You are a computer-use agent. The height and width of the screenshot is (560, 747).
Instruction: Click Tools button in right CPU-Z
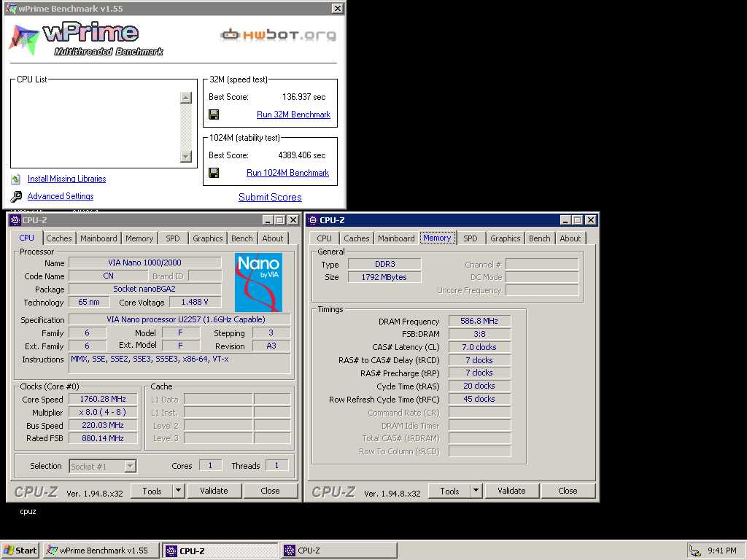pyautogui.click(x=449, y=491)
